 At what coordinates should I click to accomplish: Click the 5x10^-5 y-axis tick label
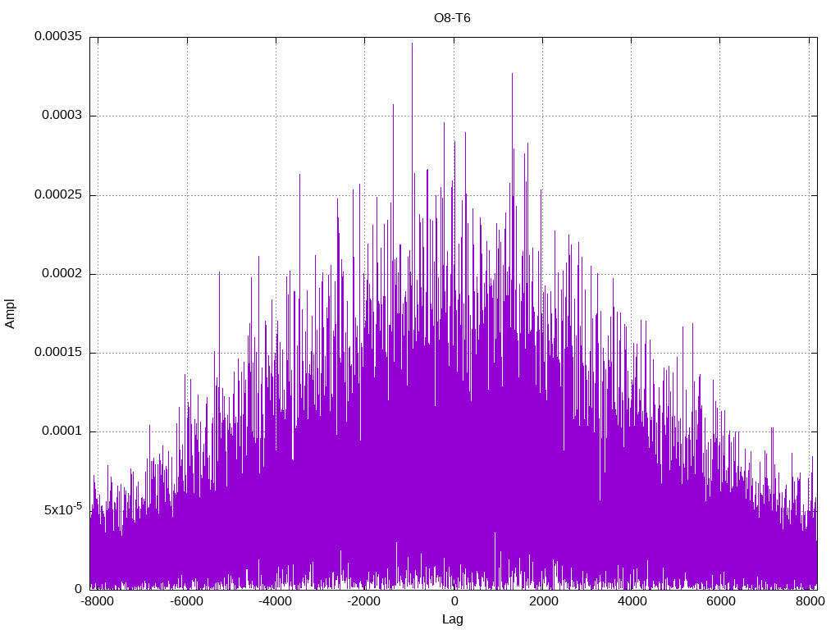pyautogui.click(x=63, y=509)
